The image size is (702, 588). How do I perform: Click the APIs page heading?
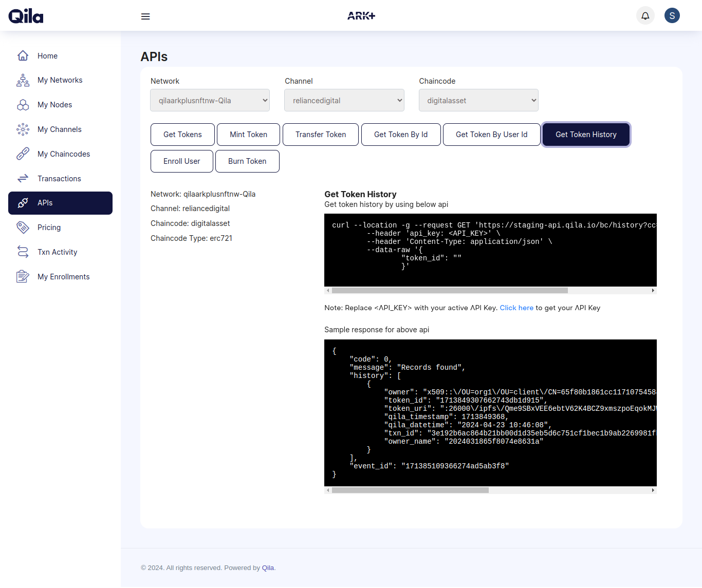tap(154, 56)
